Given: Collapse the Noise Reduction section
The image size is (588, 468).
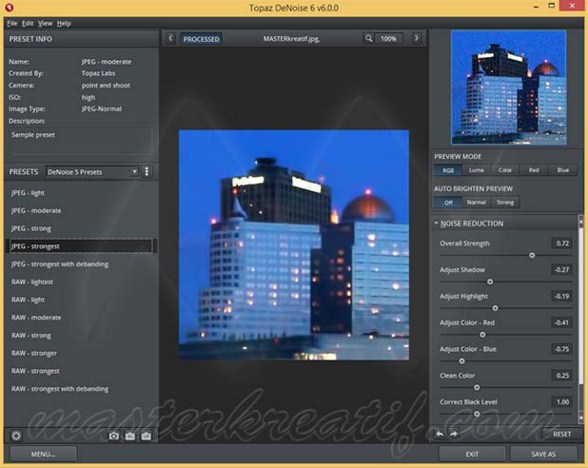Looking at the screenshot, I should click(x=436, y=223).
